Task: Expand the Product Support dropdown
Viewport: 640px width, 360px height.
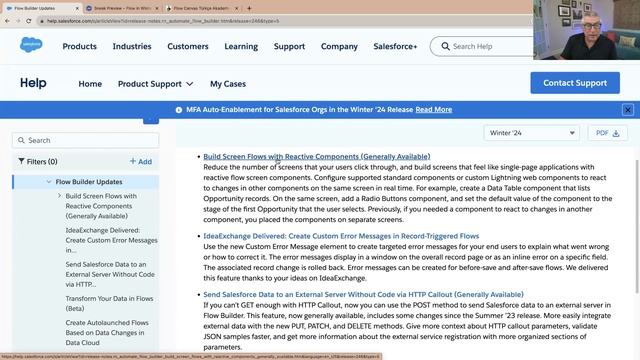Action: click(155, 84)
